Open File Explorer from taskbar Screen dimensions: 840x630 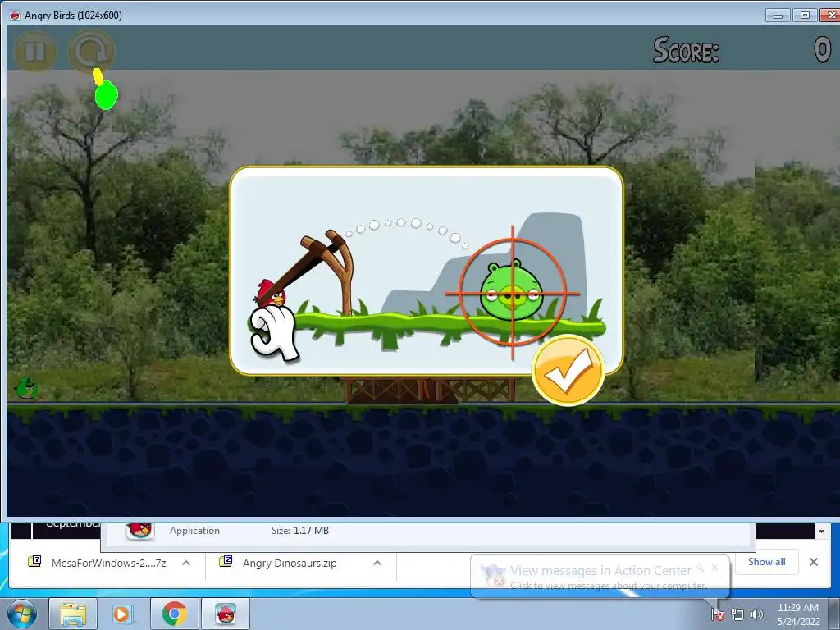73,614
